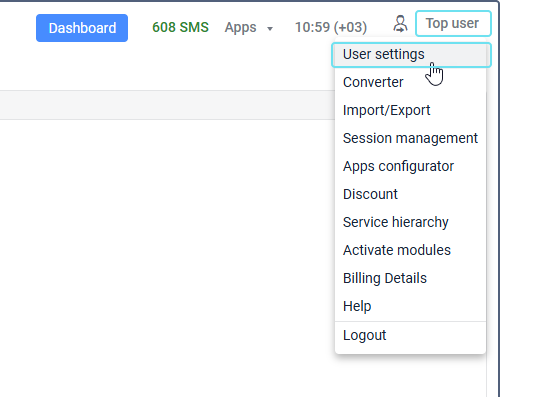Screen dimensions: 551x397
Task: Choose Import/Export in the user menu
Action: pyautogui.click(x=410, y=110)
